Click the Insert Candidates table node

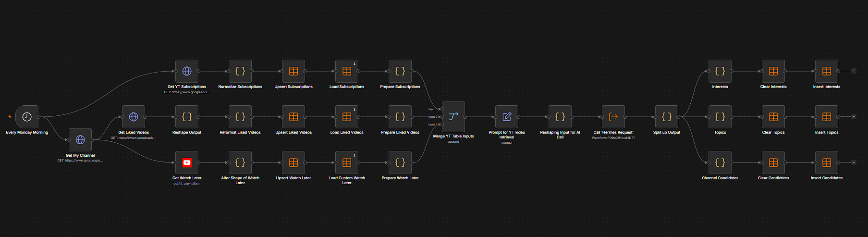(827, 162)
